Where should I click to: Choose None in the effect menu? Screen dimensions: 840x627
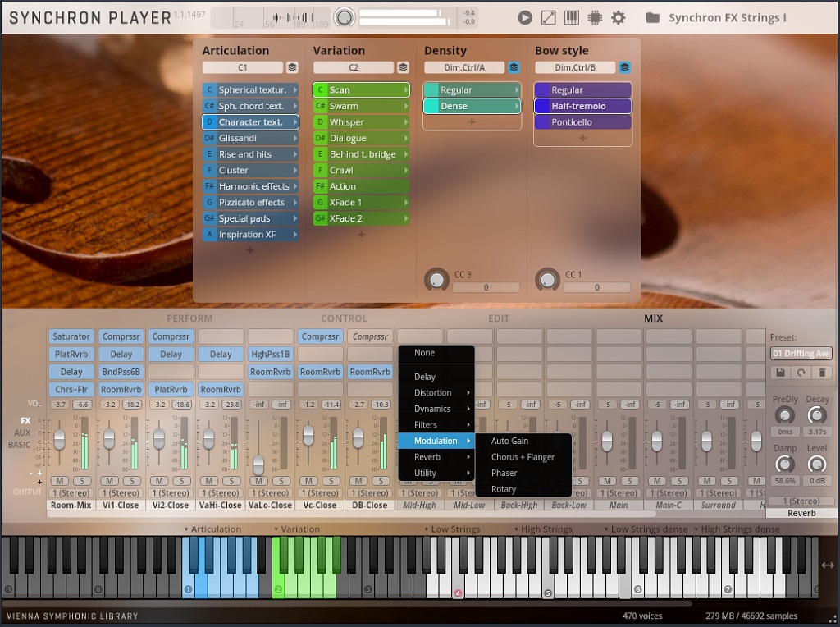click(x=436, y=353)
